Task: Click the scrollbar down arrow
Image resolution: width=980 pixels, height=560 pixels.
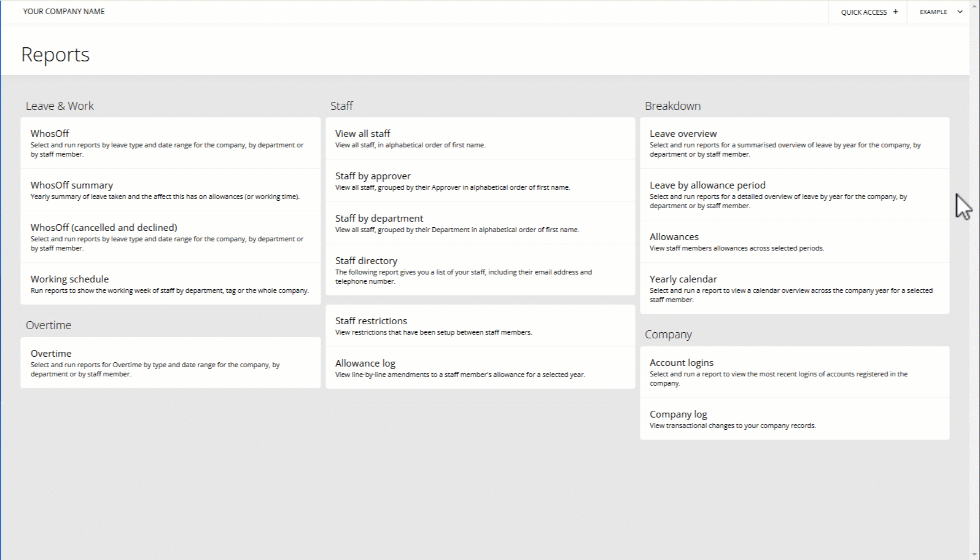Action: coord(974,555)
